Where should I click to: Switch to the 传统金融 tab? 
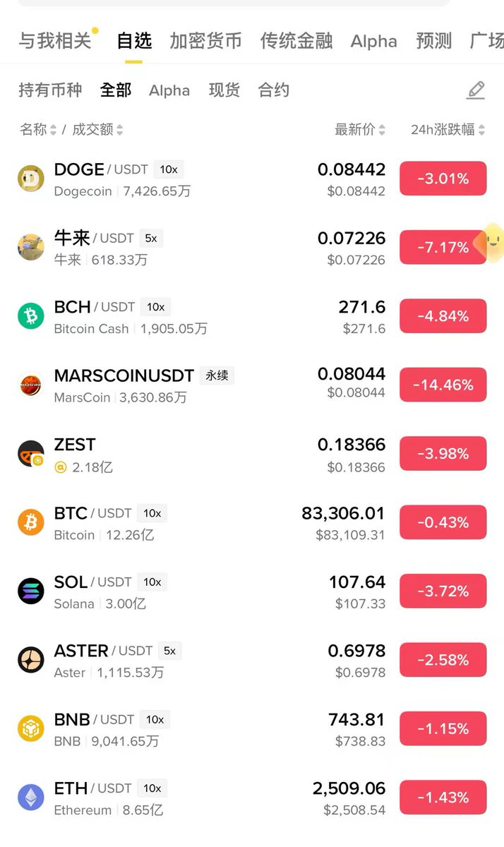(296, 41)
